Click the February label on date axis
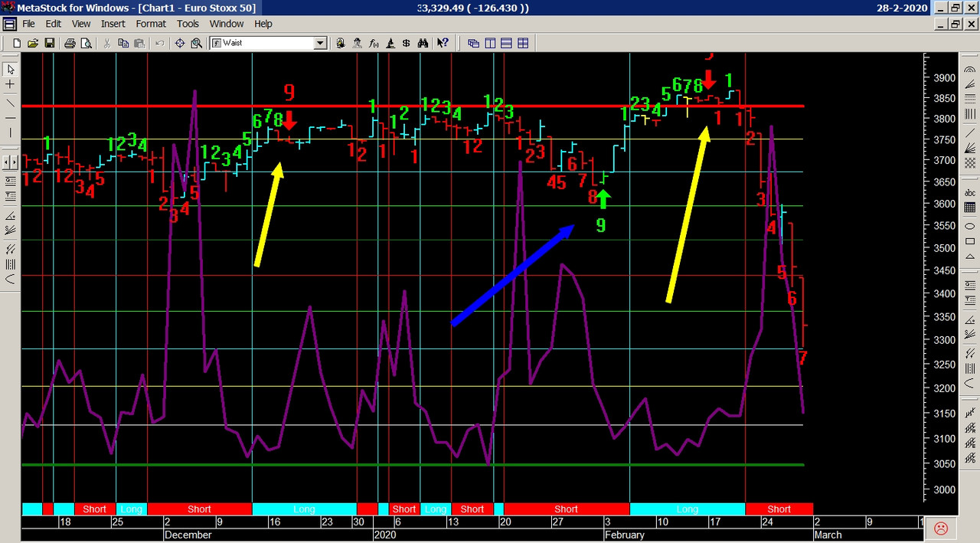 (624, 535)
